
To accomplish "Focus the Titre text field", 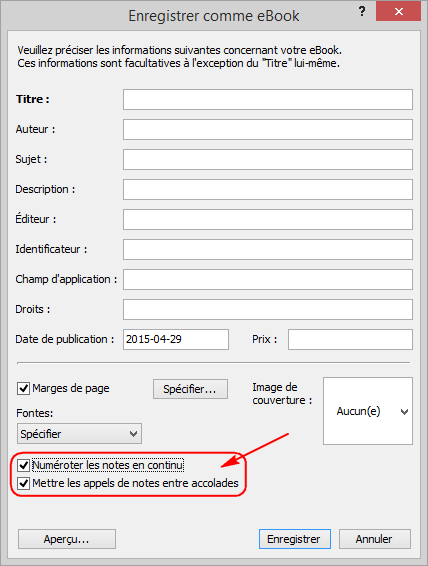I will click(268, 100).
